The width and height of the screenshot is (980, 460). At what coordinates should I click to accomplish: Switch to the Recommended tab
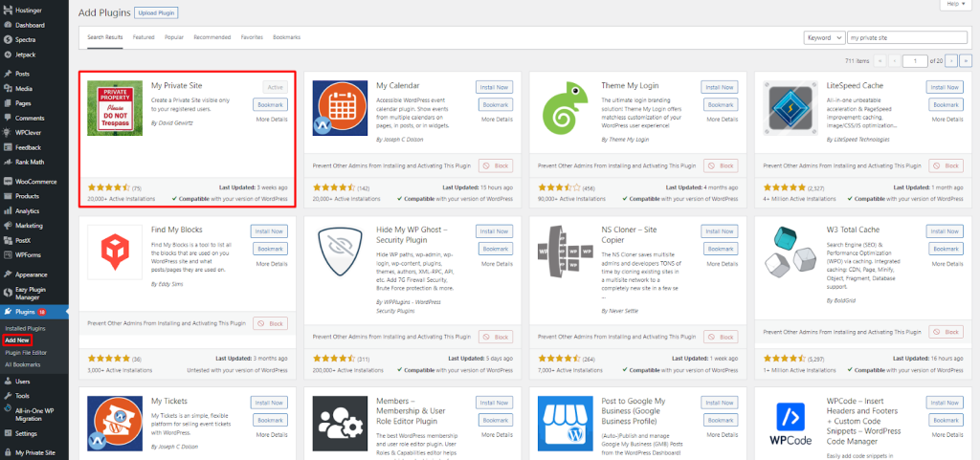pos(212,37)
